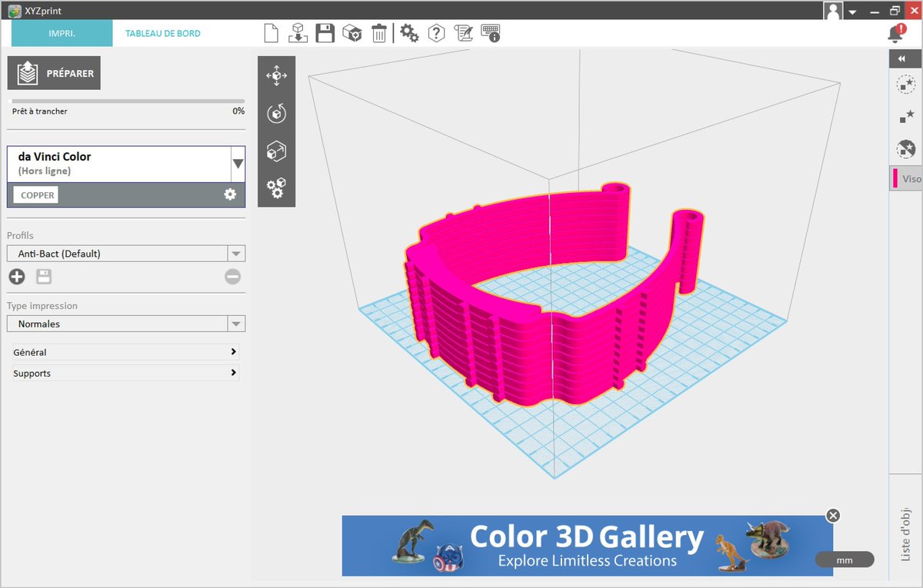Viewport: 923px width, 588px height.
Task: Click the da Vinci Color printer name
Action: point(55,156)
